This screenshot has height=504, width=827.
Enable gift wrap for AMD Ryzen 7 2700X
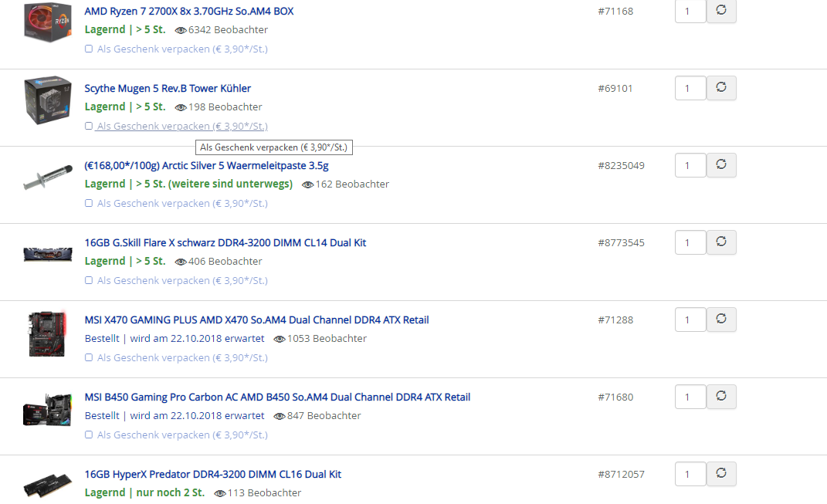point(89,49)
